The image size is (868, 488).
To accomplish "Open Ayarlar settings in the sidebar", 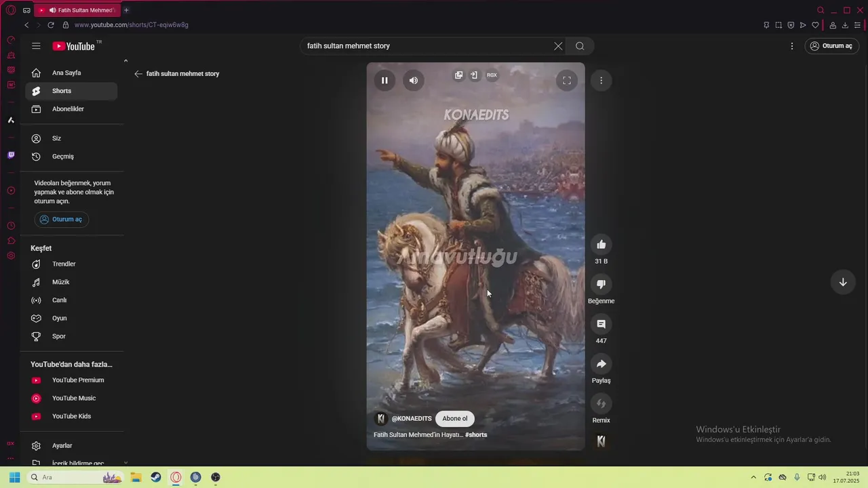I will coord(71,445).
